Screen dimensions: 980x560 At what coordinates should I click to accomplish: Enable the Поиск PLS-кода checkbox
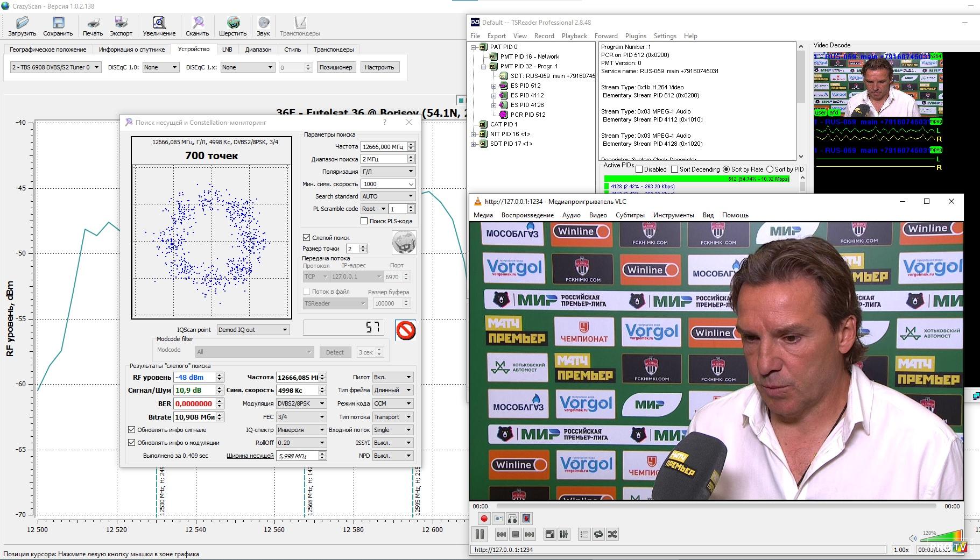coord(364,221)
